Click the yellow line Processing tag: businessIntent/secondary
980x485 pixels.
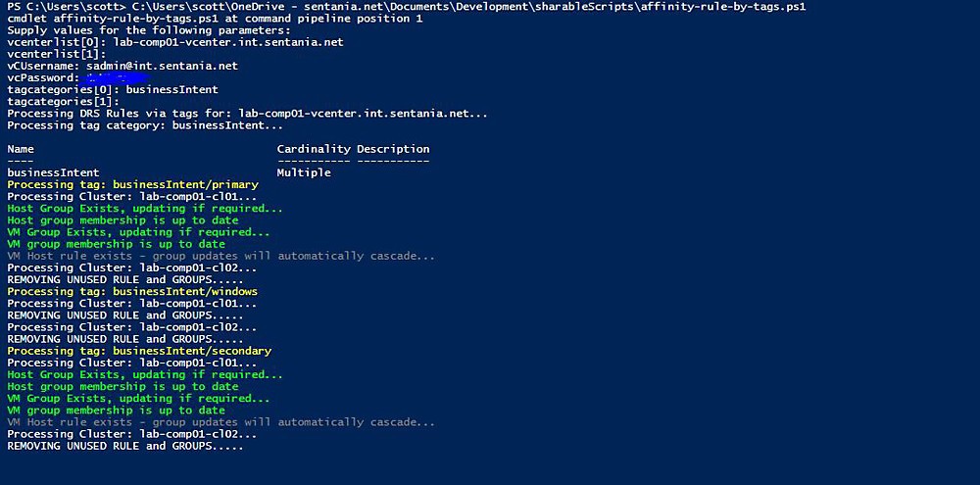coord(139,351)
